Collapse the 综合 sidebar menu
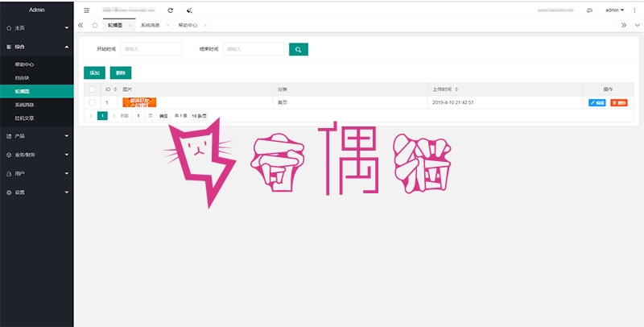Viewport: 644px width, 327px height. coord(37,47)
